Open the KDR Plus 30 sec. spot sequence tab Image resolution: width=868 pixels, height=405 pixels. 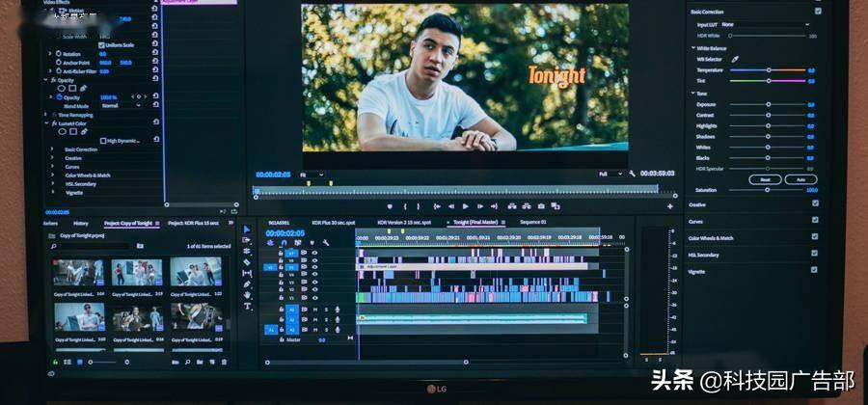(x=334, y=223)
